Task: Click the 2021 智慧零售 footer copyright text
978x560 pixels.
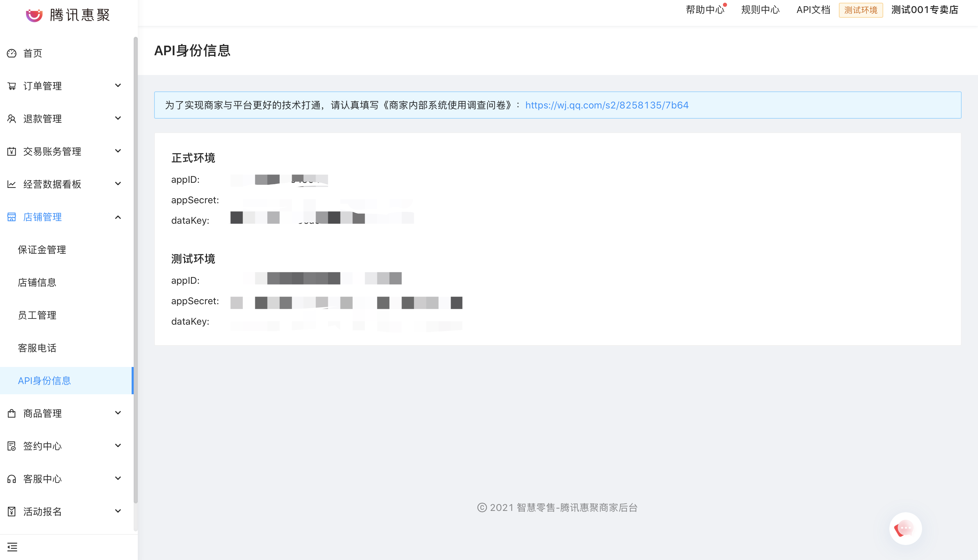Action: pos(557,508)
